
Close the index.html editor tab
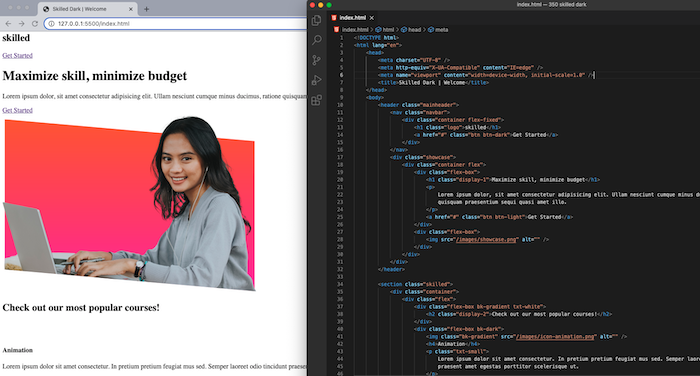[371, 18]
